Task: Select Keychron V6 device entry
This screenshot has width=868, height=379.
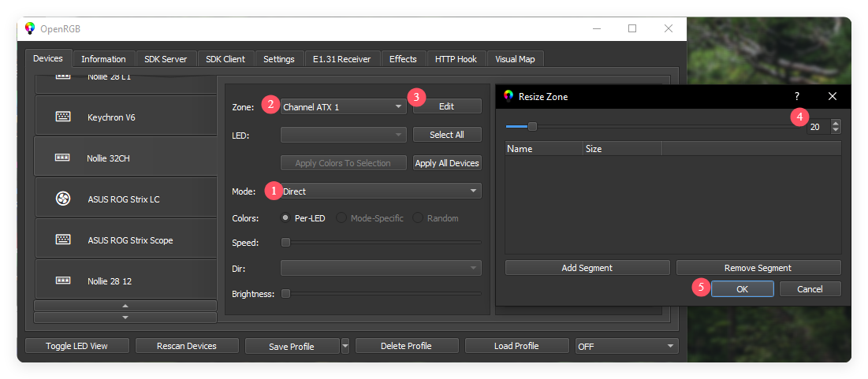Action: (126, 115)
